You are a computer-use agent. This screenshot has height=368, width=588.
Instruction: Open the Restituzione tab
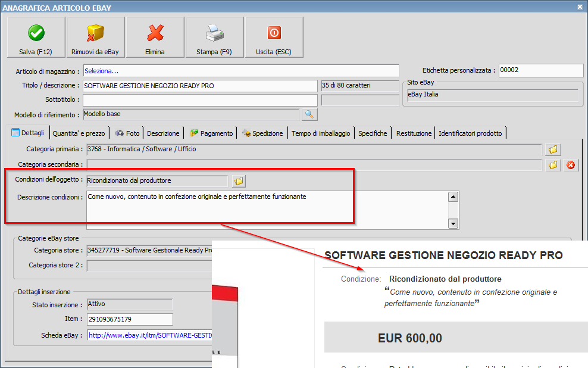pyautogui.click(x=414, y=133)
